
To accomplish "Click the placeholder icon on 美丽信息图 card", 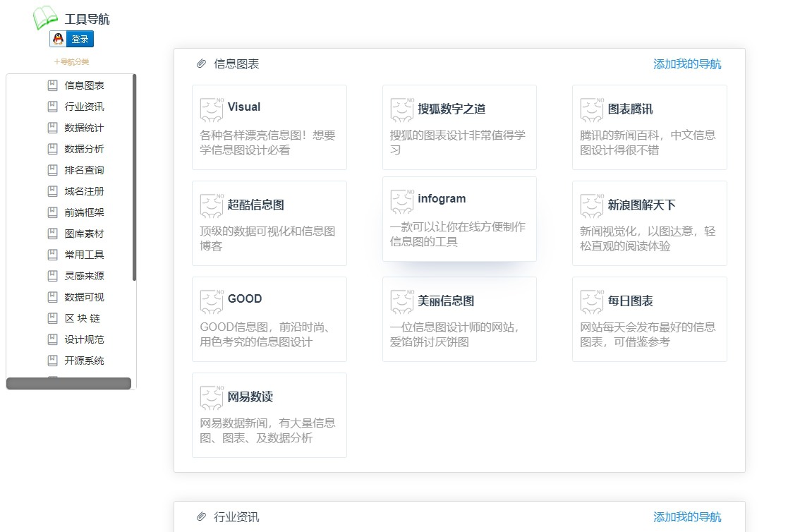I will coord(402,302).
